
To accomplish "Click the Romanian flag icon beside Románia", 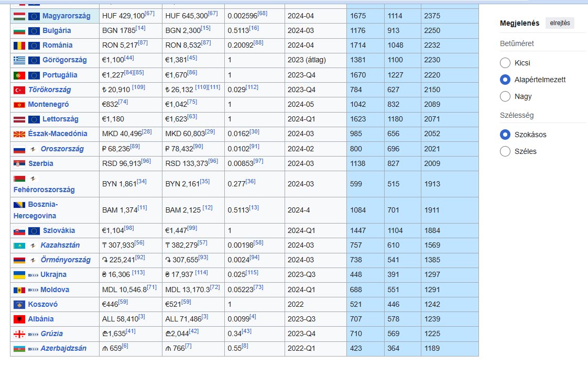I will click(19, 46).
